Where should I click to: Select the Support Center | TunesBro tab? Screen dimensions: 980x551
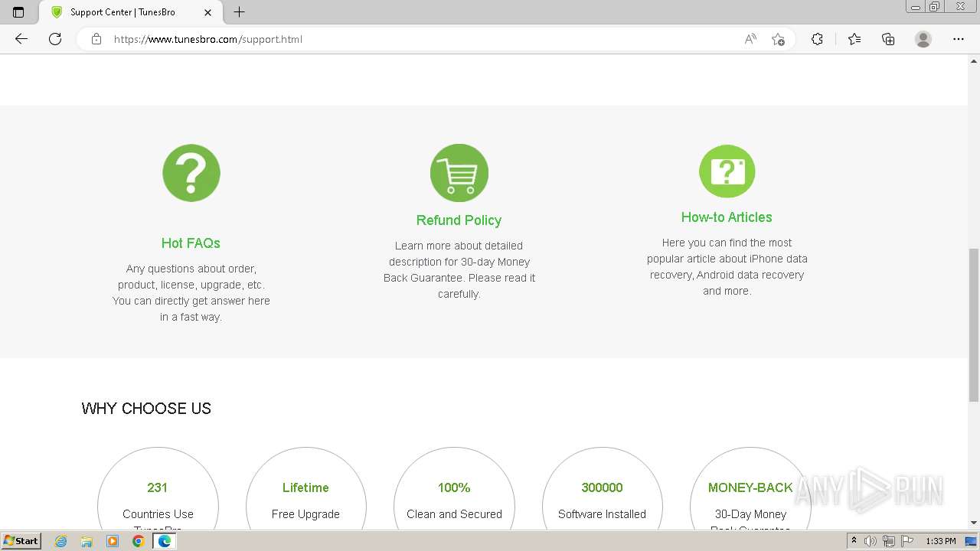132,12
